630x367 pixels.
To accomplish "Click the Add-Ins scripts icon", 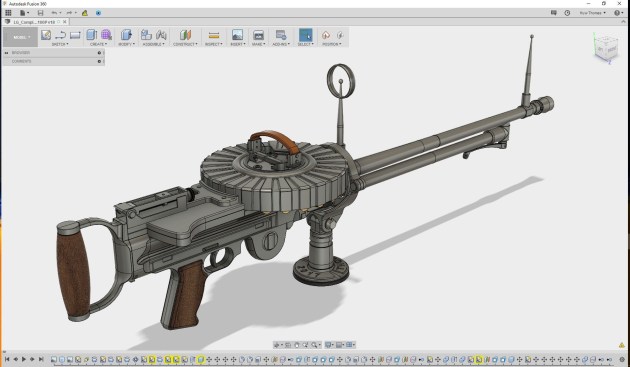I will coord(281,35).
